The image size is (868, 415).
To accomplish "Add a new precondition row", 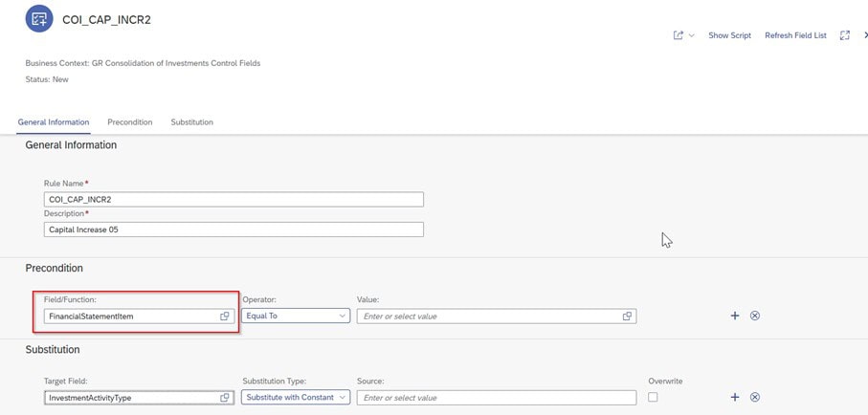I will coord(735,316).
